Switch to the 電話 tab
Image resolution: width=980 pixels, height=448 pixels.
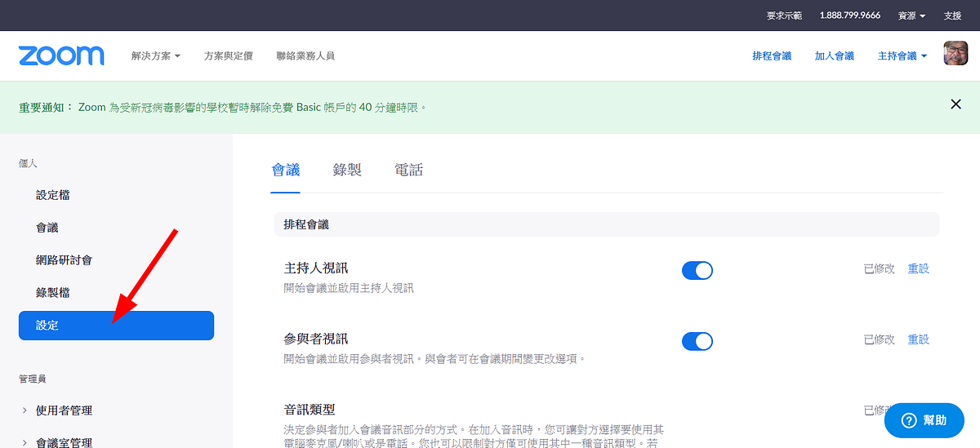[408, 170]
